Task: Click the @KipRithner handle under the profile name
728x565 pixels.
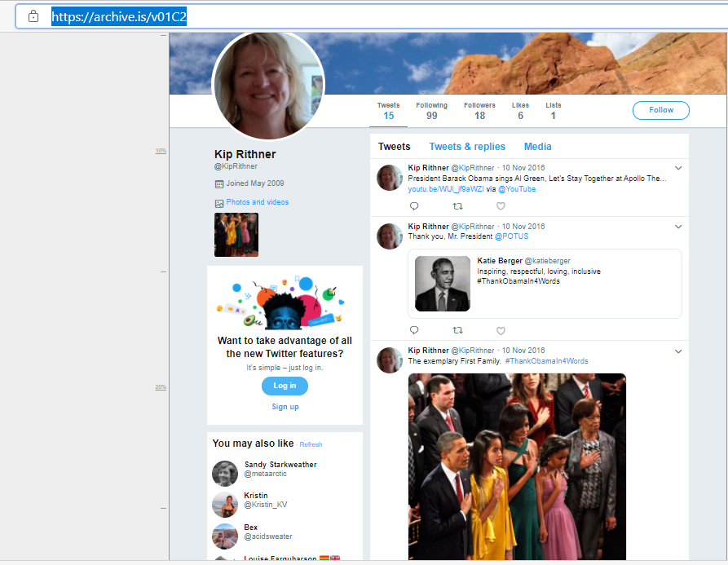Action: [236, 166]
